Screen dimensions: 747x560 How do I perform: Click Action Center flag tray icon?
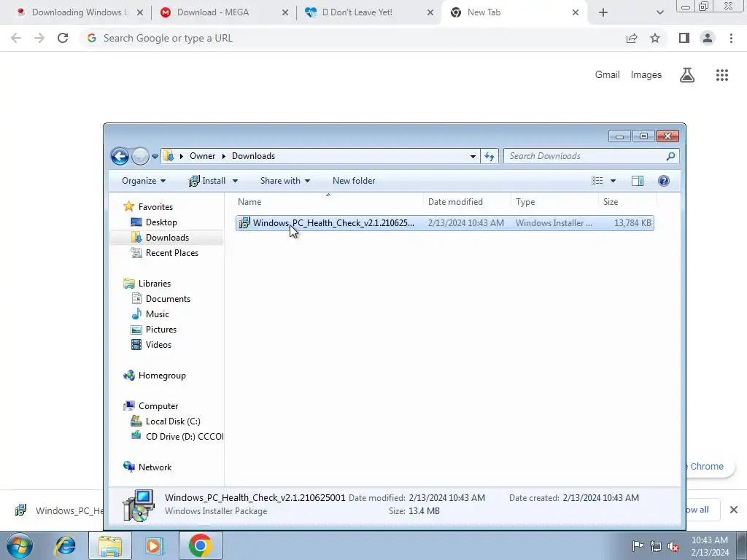[x=638, y=546]
